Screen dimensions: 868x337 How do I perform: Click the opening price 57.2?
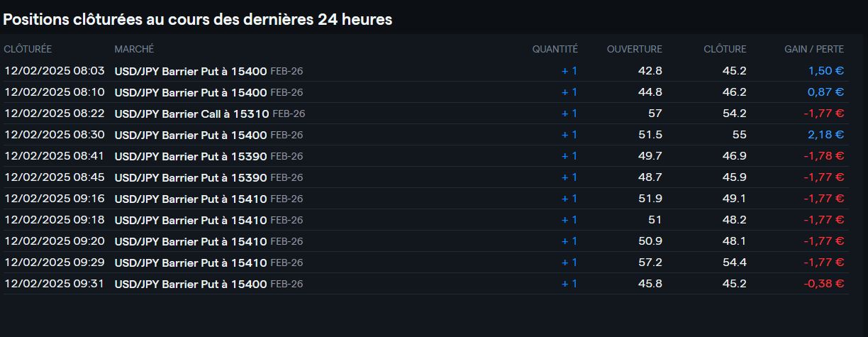tap(650, 263)
